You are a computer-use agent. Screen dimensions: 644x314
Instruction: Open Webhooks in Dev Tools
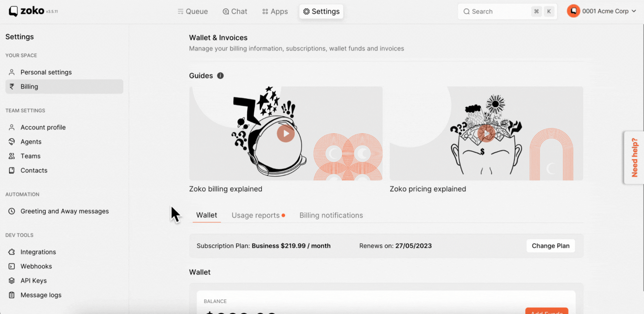pos(64,266)
